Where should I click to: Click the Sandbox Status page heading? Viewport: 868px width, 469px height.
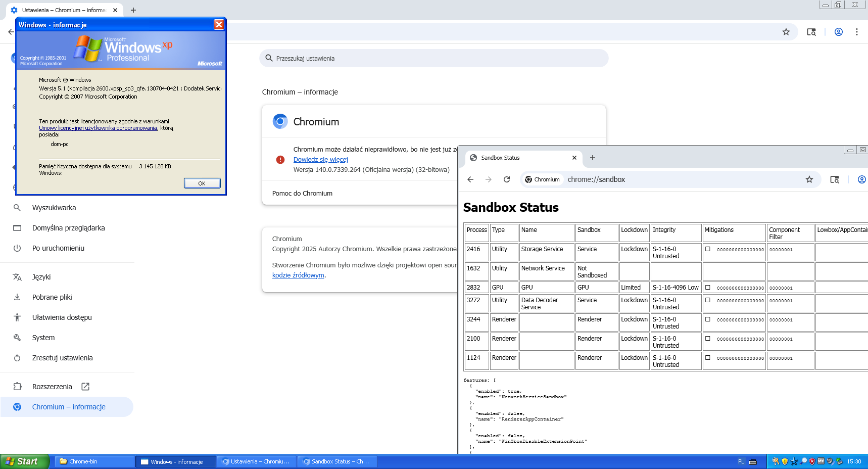click(x=511, y=208)
